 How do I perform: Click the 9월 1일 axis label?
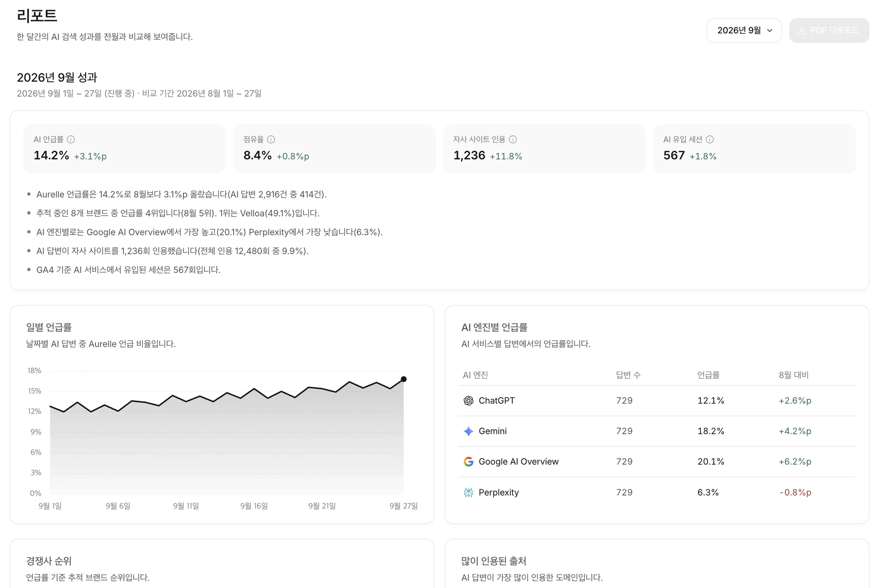click(x=50, y=506)
